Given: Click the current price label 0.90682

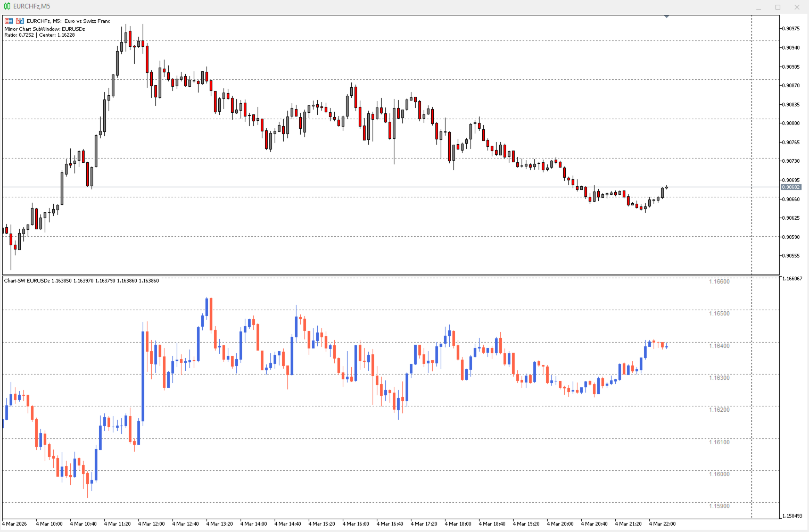Looking at the screenshot, I should [791, 187].
